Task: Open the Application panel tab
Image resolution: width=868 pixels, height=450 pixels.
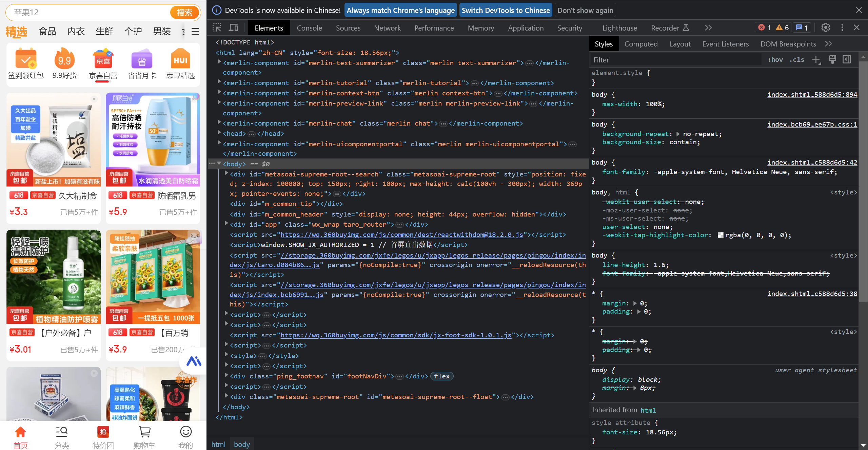Action: (x=526, y=28)
